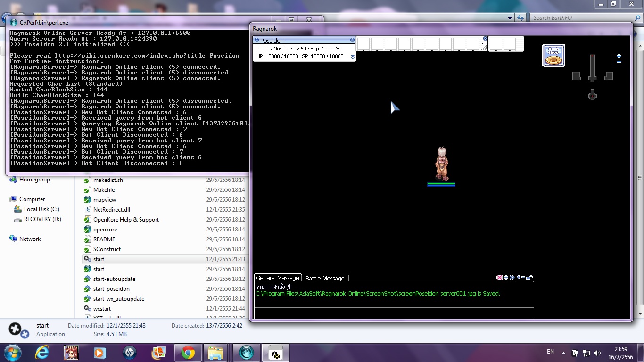
Task: Click the green screenshot saved message
Action: (378, 294)
